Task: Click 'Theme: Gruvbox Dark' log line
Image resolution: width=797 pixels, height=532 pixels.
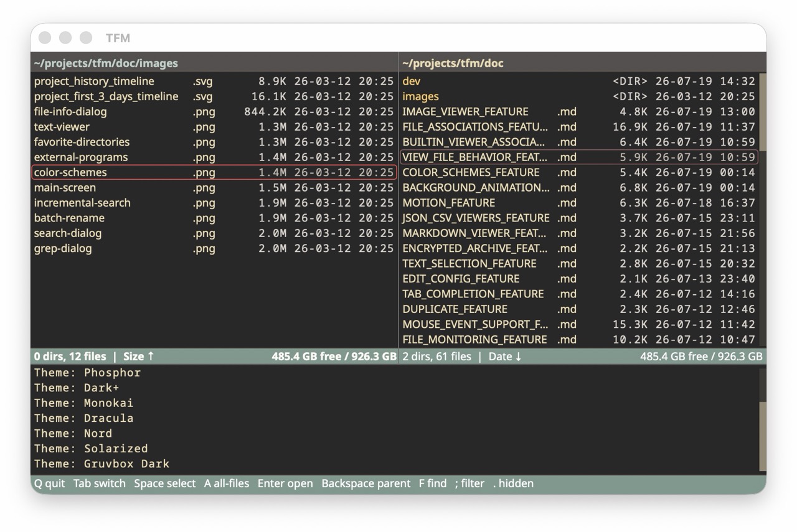Action: click(101, 464)
